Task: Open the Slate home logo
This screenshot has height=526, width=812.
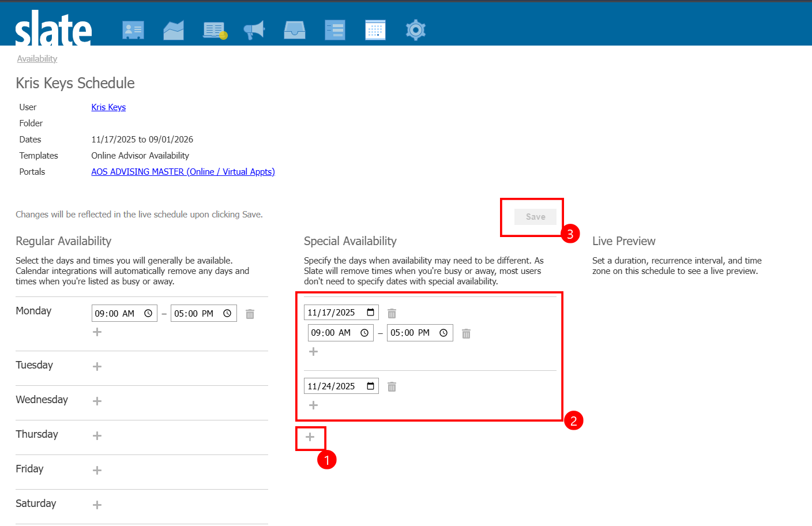Action: pos(53,28)
